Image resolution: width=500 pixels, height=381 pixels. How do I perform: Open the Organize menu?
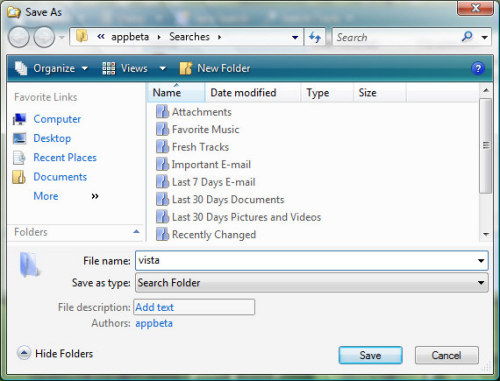click(51, 68)
